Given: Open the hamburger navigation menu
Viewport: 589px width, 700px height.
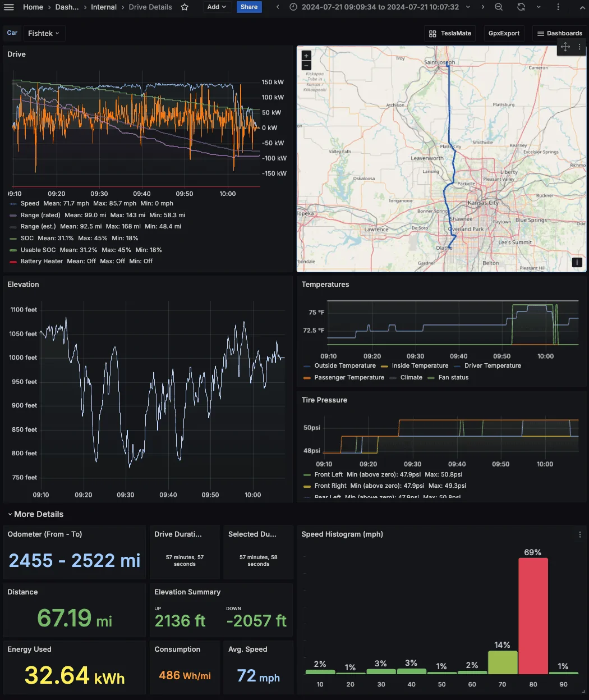Looking at the screenshot, I should (x=9, y=7).
